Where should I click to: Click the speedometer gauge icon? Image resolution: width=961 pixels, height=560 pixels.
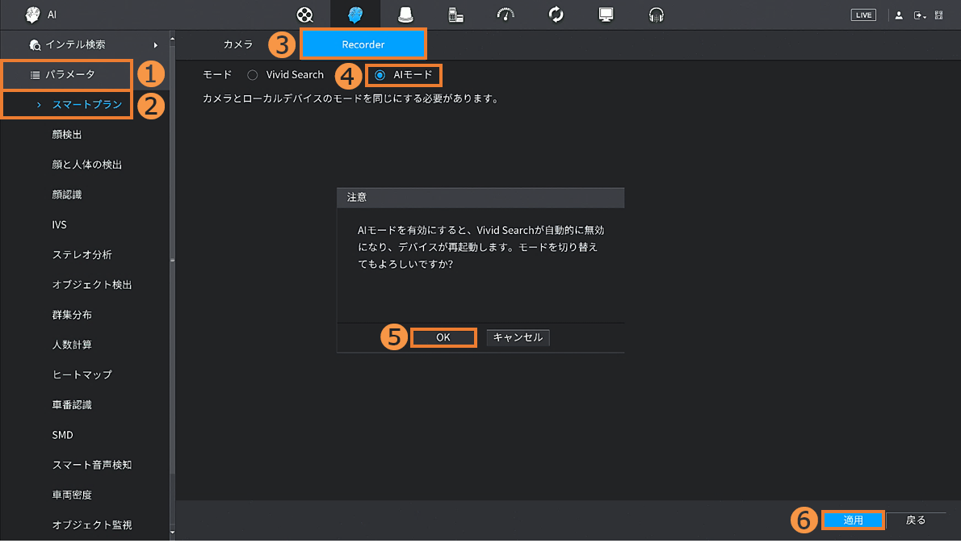[506, 15]
